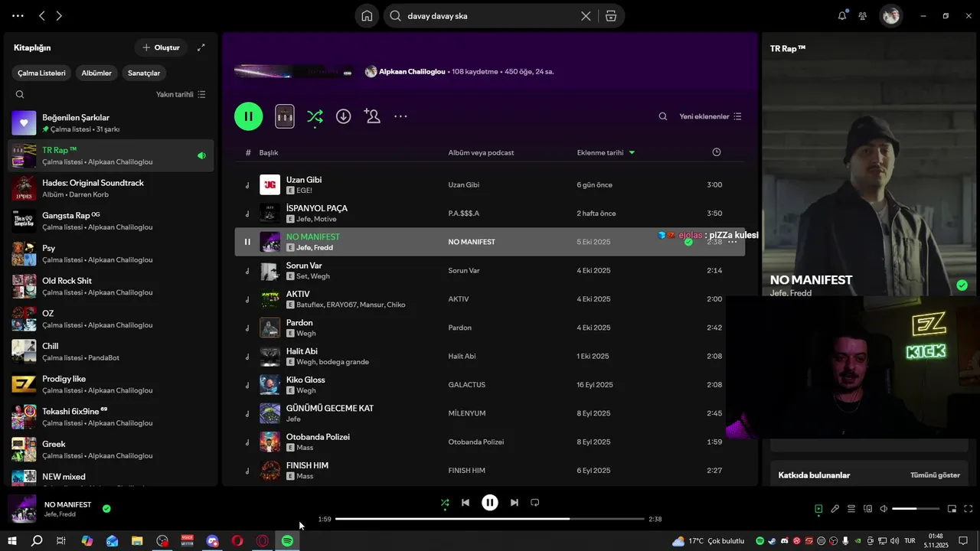Go forward with the right arrow

pos(59,15)
